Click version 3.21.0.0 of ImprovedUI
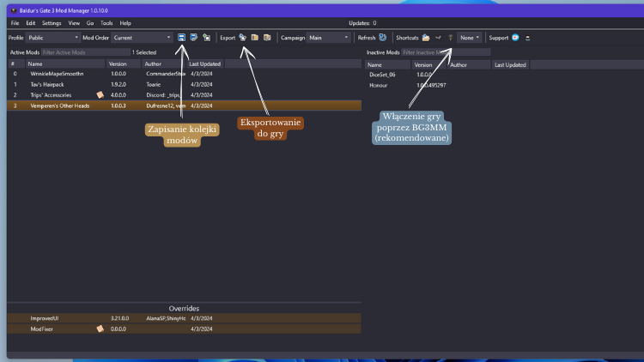This screenshot has width=644, height=362. pos(119,318)
